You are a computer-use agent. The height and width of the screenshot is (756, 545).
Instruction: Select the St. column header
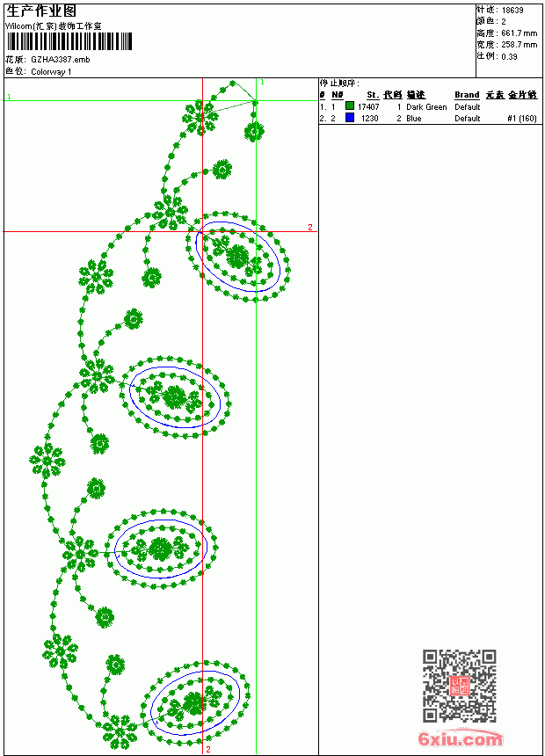(x=373, y=95)
